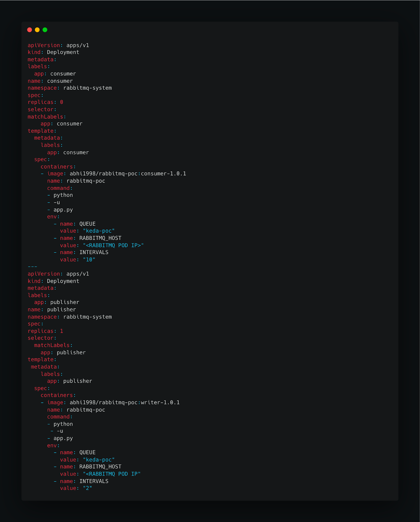Select the replicas value 1

tap(62, 331)
